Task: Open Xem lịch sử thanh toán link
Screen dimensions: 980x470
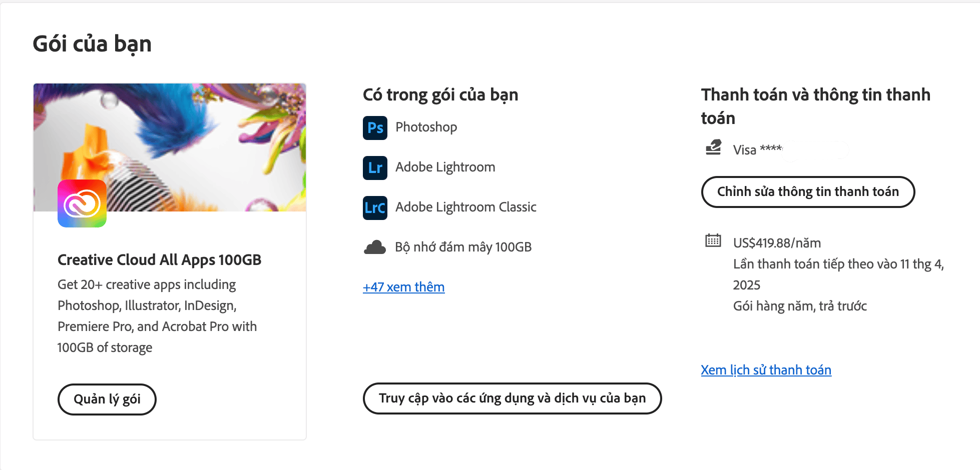Action: click(x=766, y=370)
